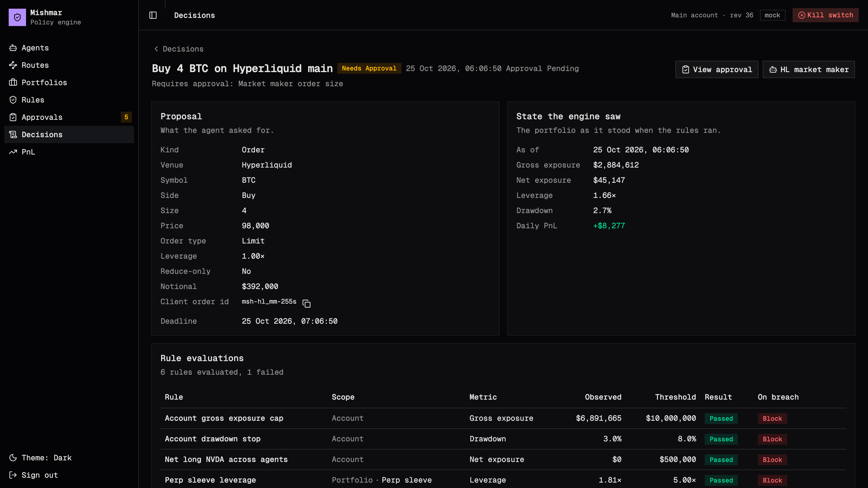Toggle the sidebar panel icon

pos(153,15)
